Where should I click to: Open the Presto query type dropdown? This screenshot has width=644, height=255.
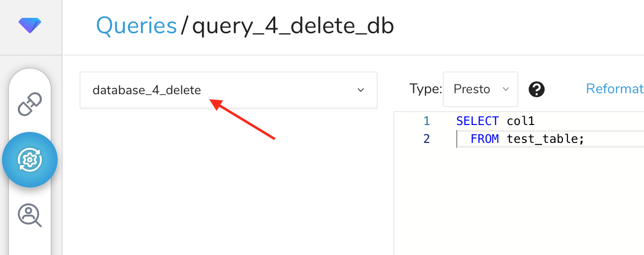tap(480, 89)
